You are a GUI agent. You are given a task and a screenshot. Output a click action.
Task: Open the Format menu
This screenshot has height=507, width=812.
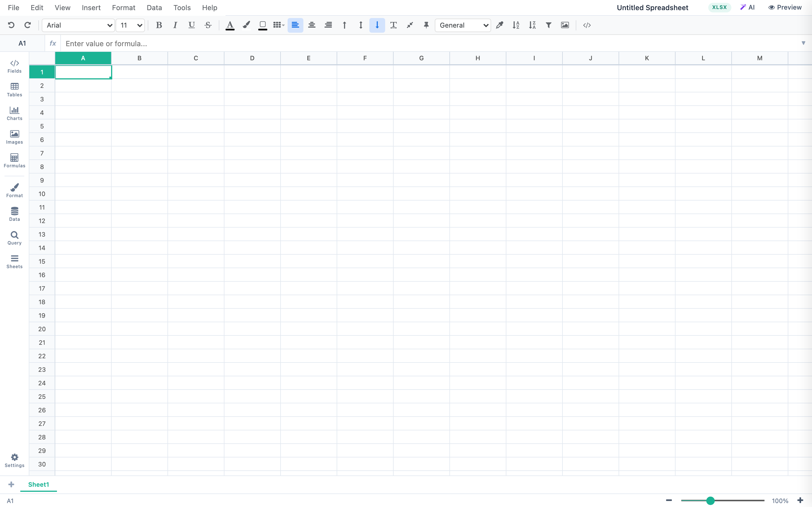tap(123, 7)
